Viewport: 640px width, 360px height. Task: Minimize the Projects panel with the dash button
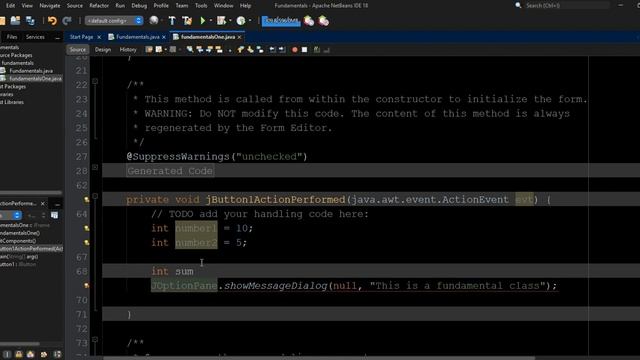pos(57,37)
